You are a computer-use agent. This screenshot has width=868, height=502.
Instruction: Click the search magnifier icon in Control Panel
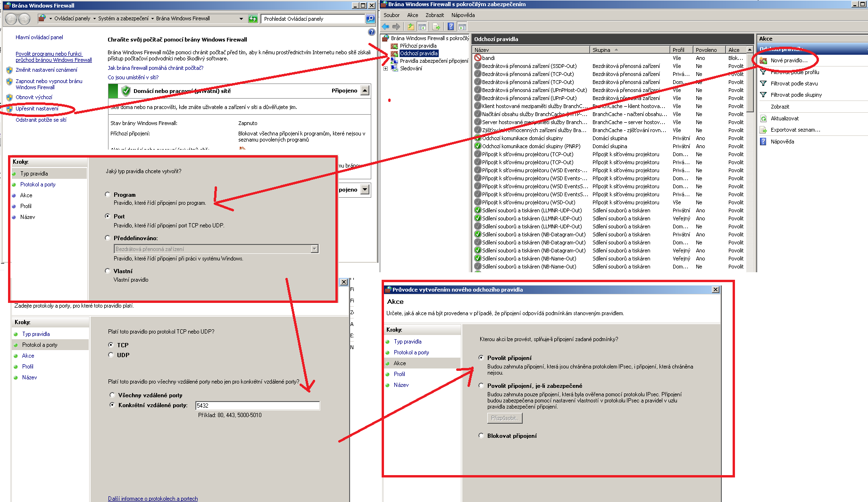point(370,19)
